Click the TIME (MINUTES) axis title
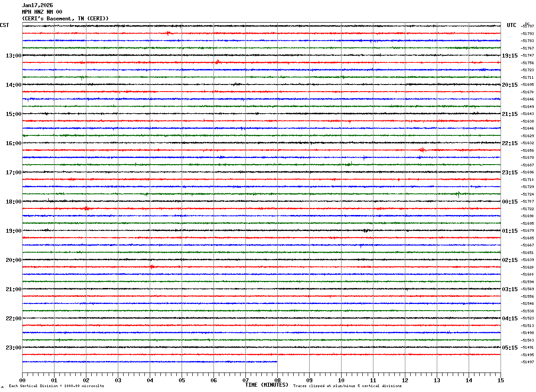The width and height of the screenshot is (536, 392). [267, 385]
